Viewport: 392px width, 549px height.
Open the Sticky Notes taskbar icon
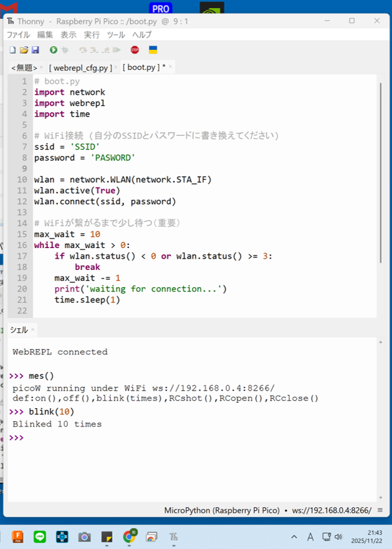coord(107,537)
